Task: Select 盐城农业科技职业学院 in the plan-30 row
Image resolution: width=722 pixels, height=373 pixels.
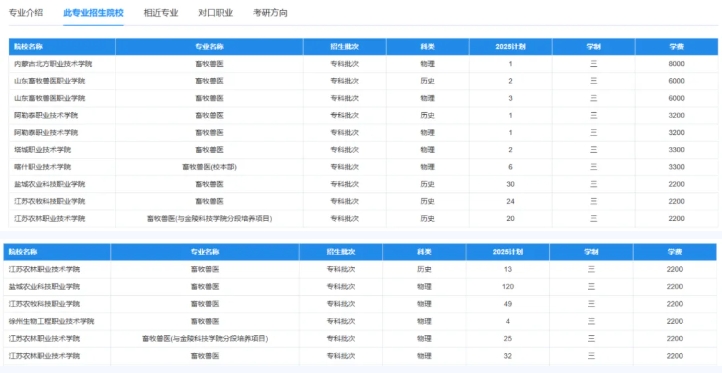Action: [50, 184]
